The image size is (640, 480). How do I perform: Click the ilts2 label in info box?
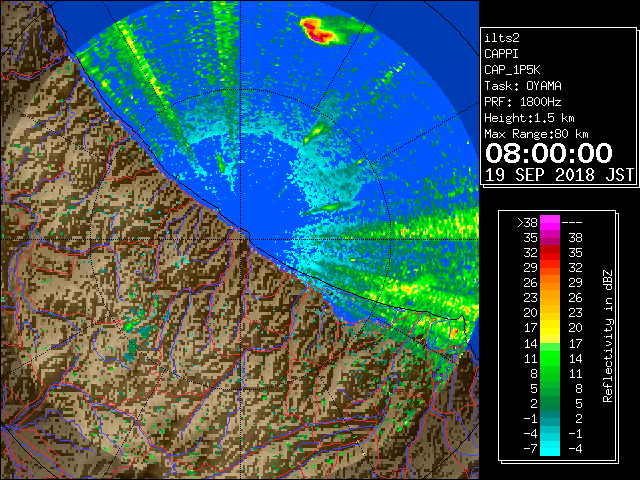coord(502,38)
